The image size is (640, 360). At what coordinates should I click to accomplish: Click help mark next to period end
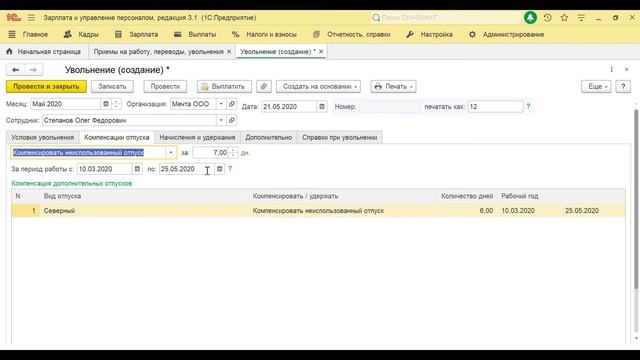pyautogui.click(x=230, y=169)
